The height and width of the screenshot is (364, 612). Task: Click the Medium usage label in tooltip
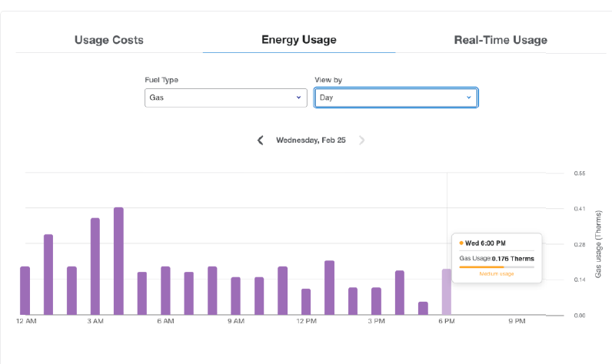[x=497, y=274]
